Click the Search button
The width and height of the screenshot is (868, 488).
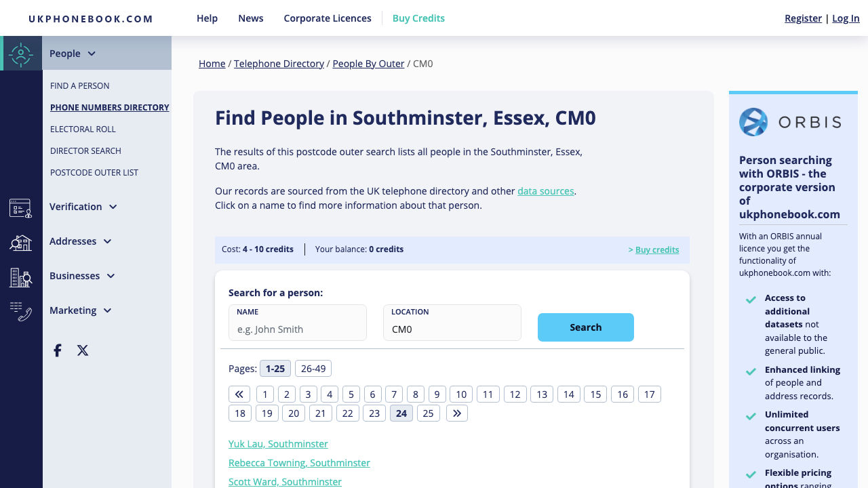pyautogui.click(x=585, y=327)
